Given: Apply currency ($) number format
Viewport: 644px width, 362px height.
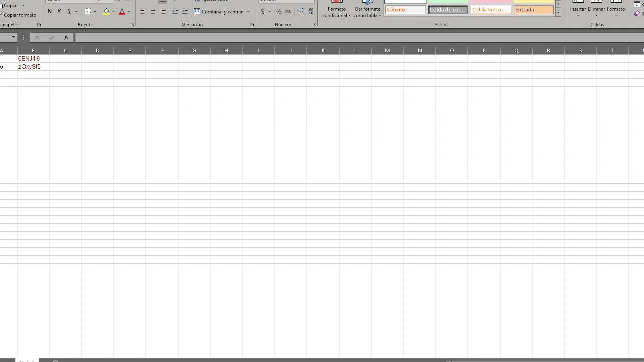Looking at the screenshot, I should pyautogui.click(x=263, y=11).
